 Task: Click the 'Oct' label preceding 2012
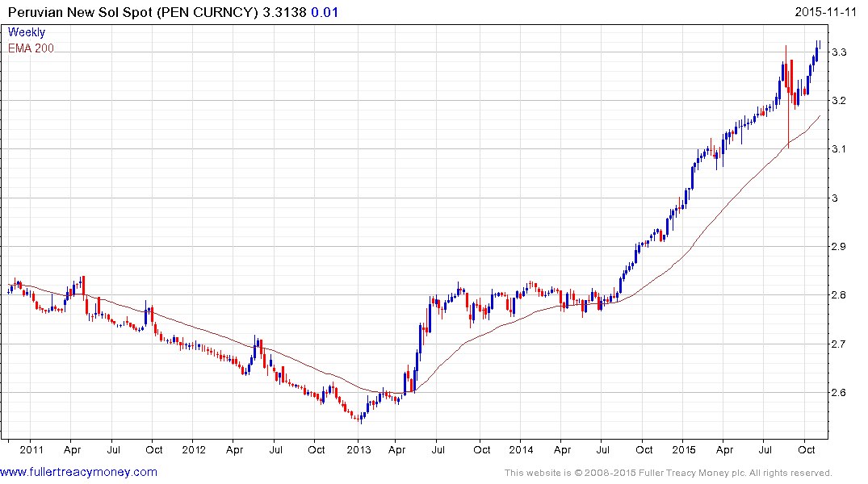[x=154, y=449]
